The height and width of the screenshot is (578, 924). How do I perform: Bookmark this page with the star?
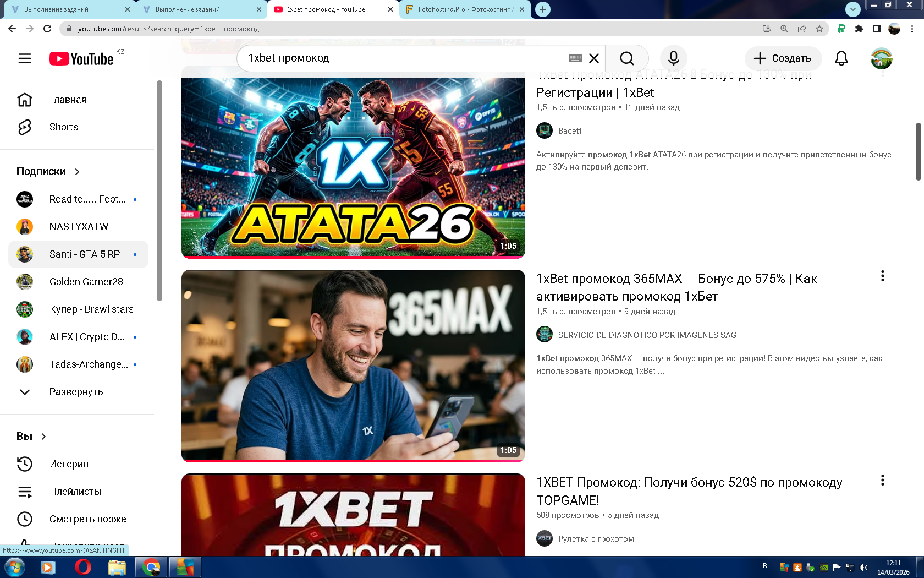tap(820, 29)
